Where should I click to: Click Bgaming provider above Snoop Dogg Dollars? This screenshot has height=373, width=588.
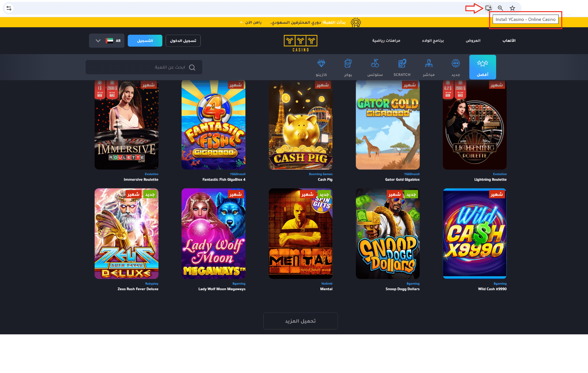[x=413, y=284]
